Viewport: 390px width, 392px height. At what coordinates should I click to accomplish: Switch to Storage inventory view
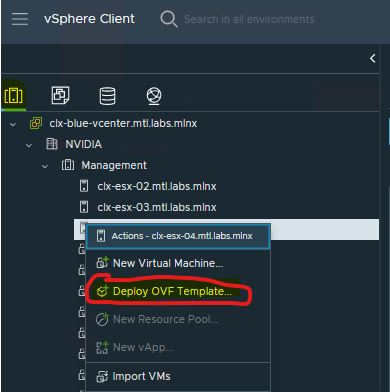[x=107, y=96]
